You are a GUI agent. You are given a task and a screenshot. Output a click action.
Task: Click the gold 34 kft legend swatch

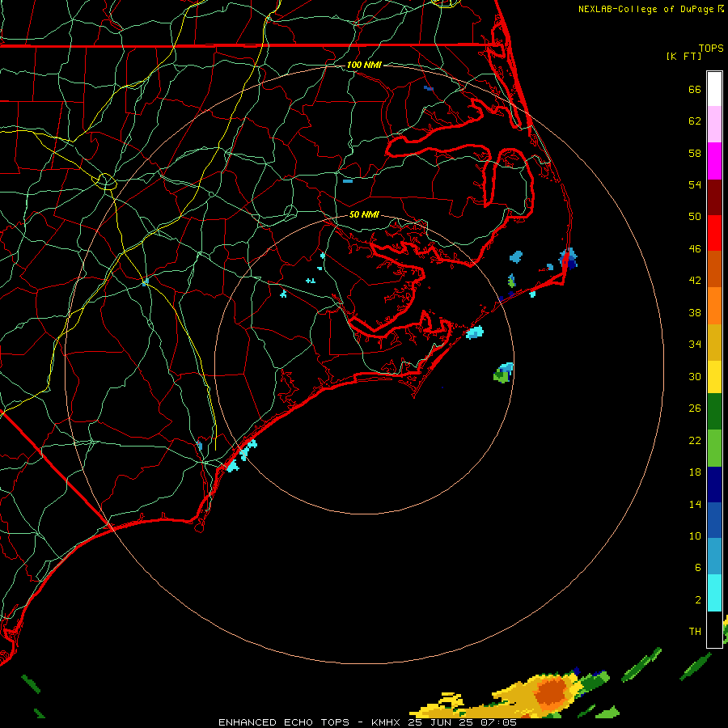click(714, 342)
